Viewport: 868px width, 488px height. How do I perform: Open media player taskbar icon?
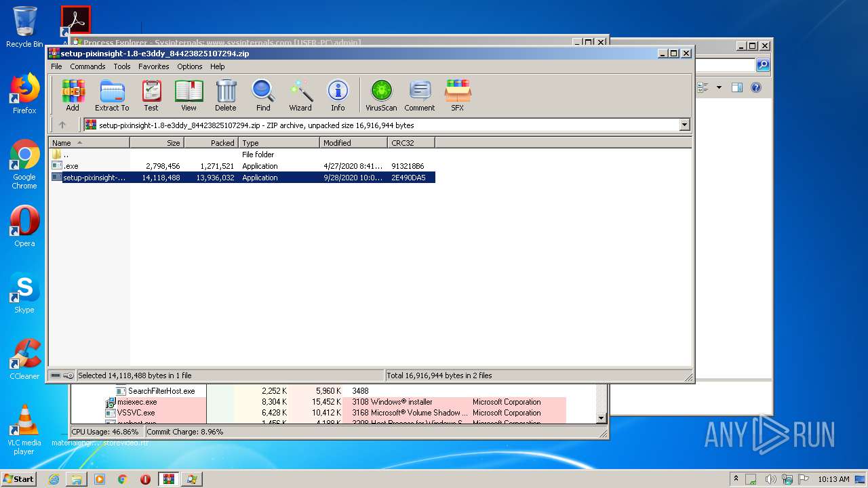pos(100,479)
